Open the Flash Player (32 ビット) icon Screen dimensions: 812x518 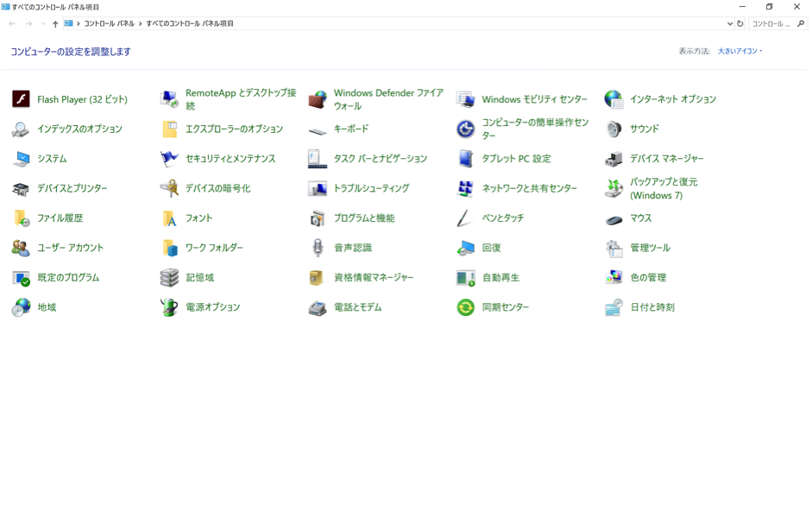(x=21, y=99)
